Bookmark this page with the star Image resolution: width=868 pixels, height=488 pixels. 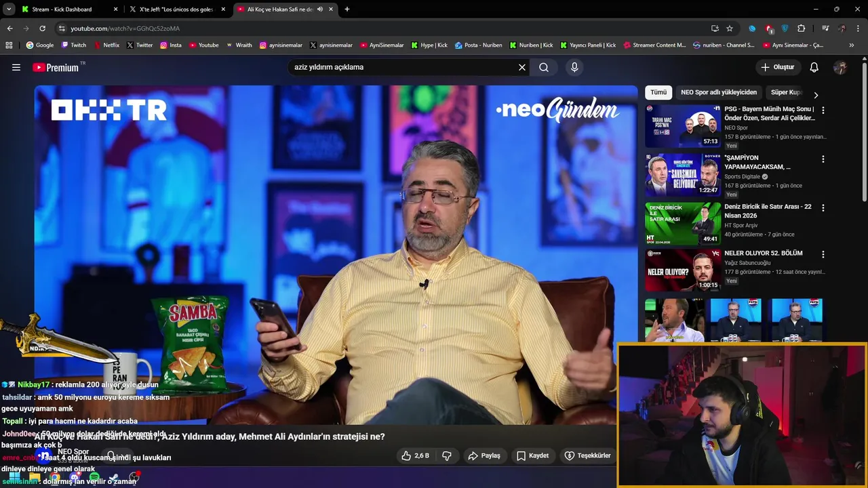pyautogui.click(x=730, y=28)
